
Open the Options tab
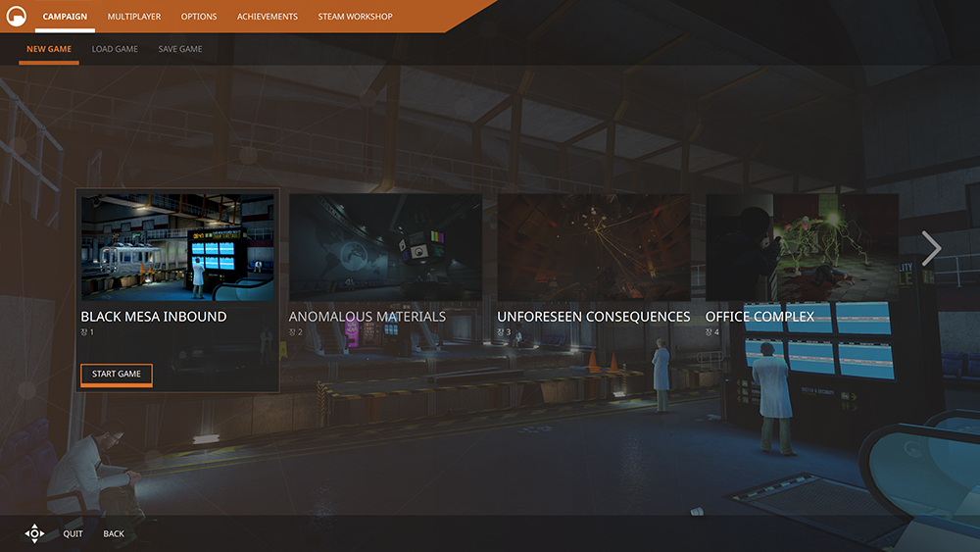[x=199, y=17]
